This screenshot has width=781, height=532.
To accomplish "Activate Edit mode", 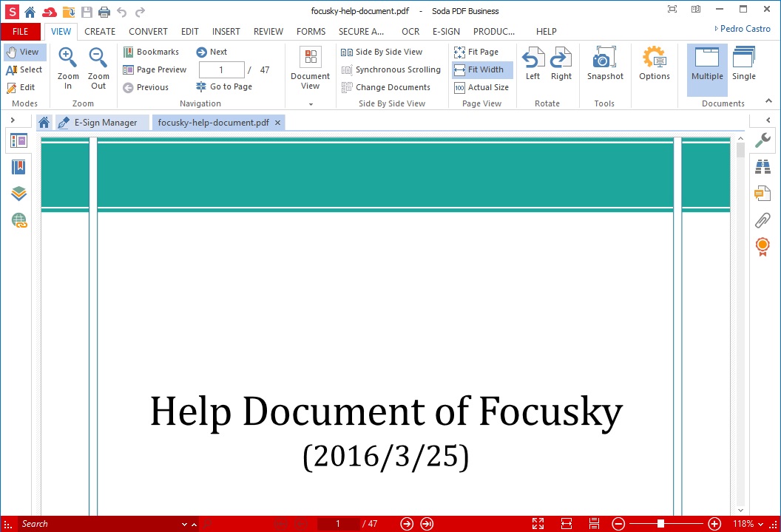I will 21,88.
